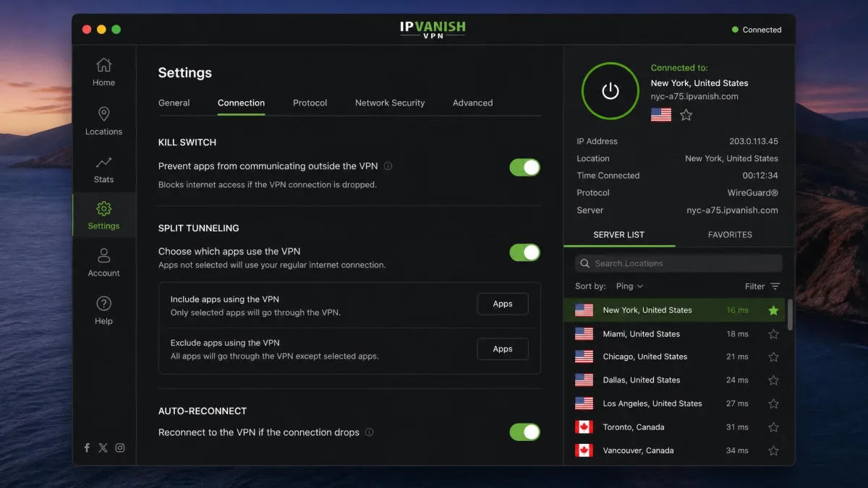
Task: Click the IP address 203.0.113.45
Action: click(754, 142)
